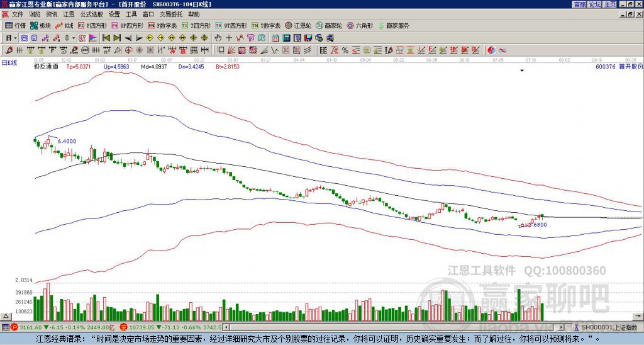Image resolution: width=644 pixels, height=345 pixels.
Task: Open the P四方形 price square tool
Action: (92, 25)
